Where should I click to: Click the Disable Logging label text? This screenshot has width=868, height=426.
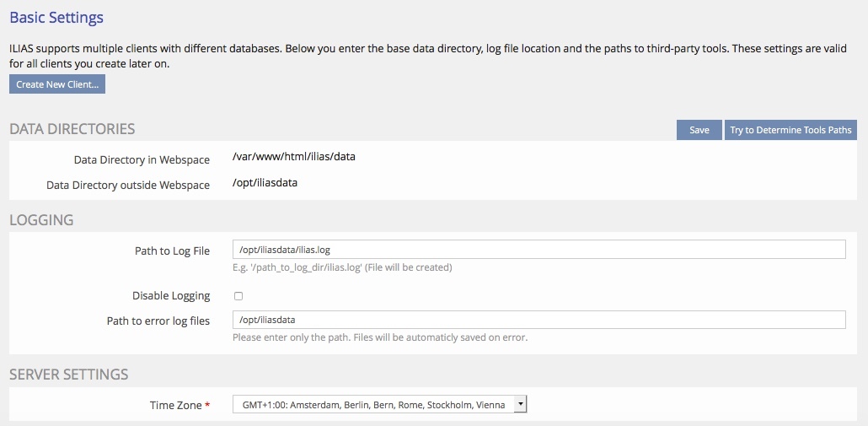coord(171,296)
